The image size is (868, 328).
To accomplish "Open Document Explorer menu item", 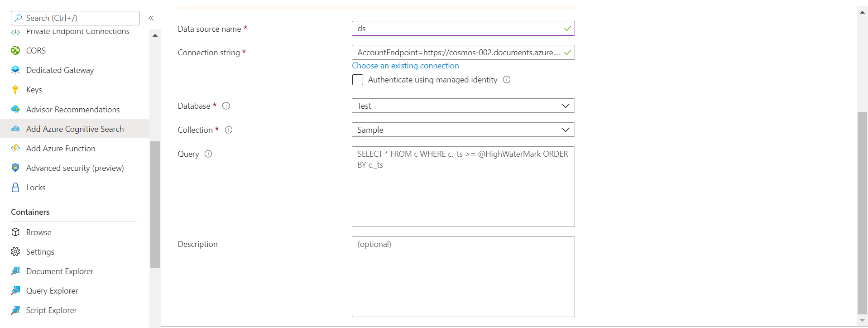I will click(60, 271).
